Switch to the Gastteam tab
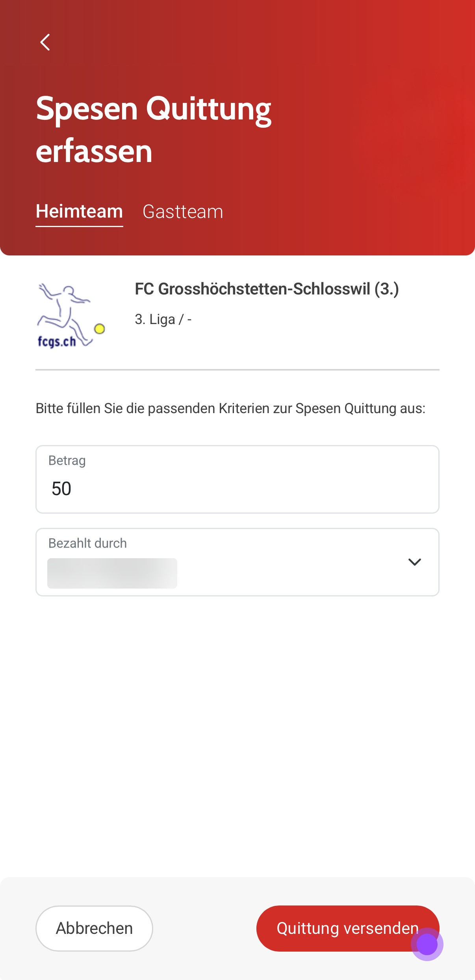The image size is (475, 980). [183, 212]
